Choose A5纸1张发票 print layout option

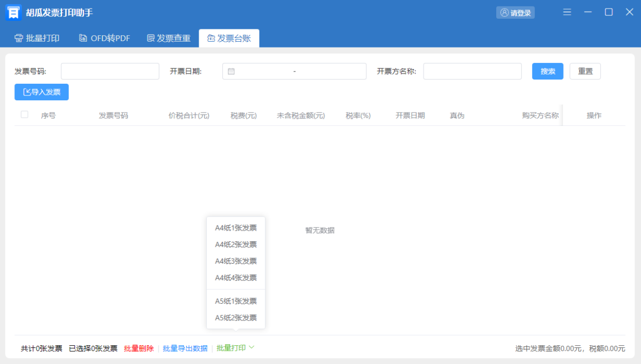[x=236, y=301]
